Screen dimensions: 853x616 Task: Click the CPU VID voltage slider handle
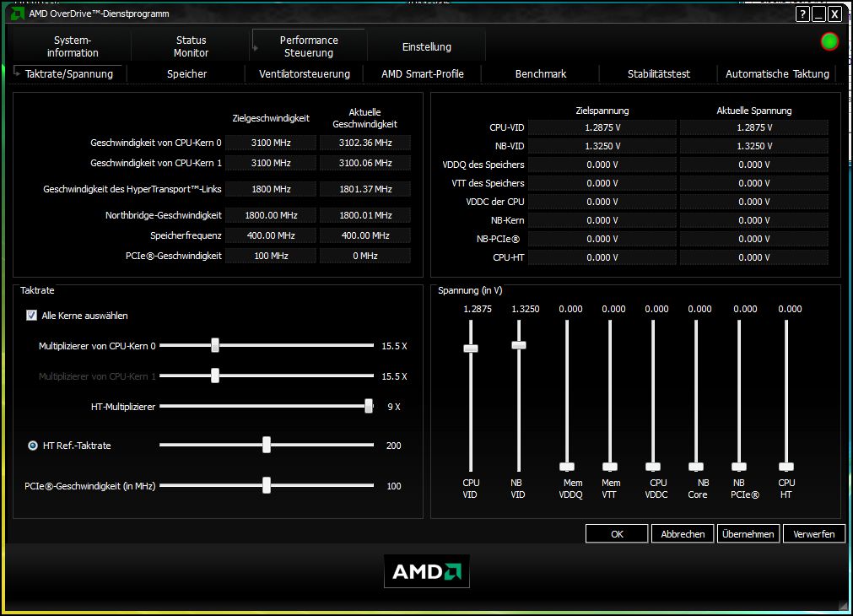(x=471, y=349)
